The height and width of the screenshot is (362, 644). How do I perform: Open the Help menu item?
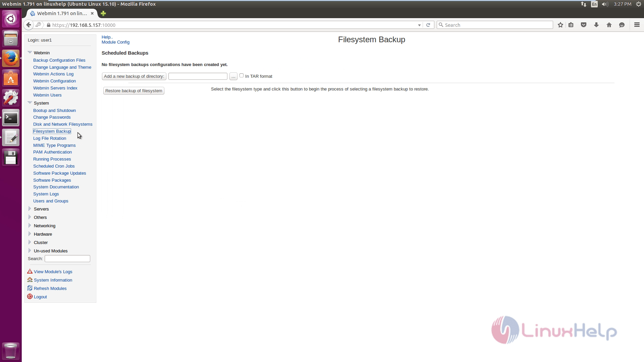coord(106,37)
